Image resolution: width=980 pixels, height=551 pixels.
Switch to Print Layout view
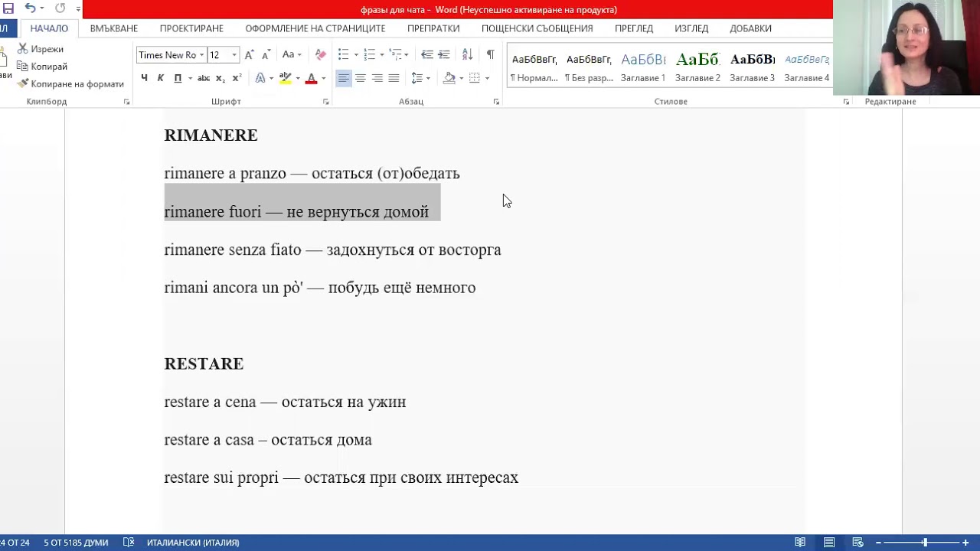tap(829, 543)
